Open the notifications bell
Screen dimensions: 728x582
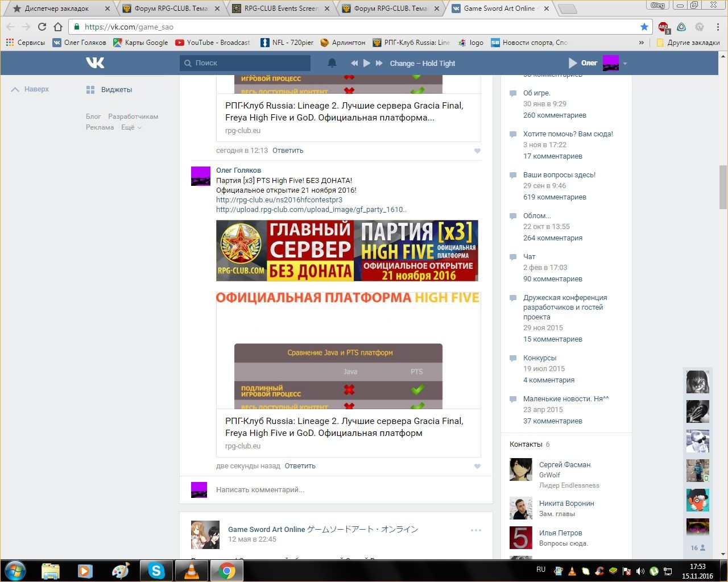[332, 63]
